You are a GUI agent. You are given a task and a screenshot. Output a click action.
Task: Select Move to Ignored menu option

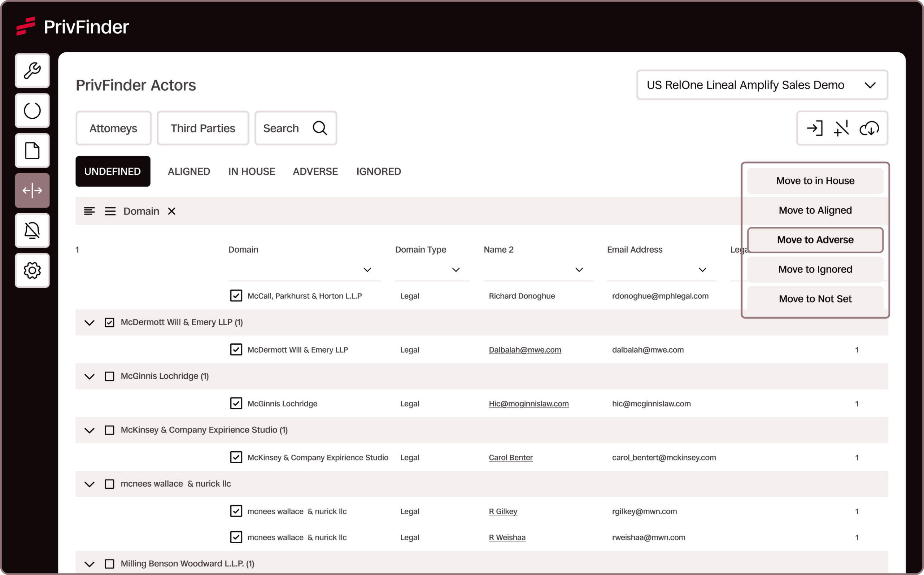click(x=815, y=269)
